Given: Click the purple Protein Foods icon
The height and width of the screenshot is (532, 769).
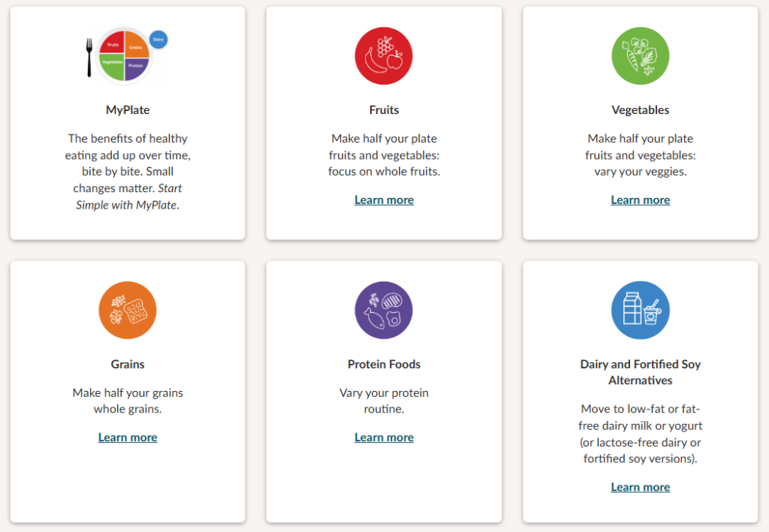Looking at the screenshot, I should click(384, 310).
